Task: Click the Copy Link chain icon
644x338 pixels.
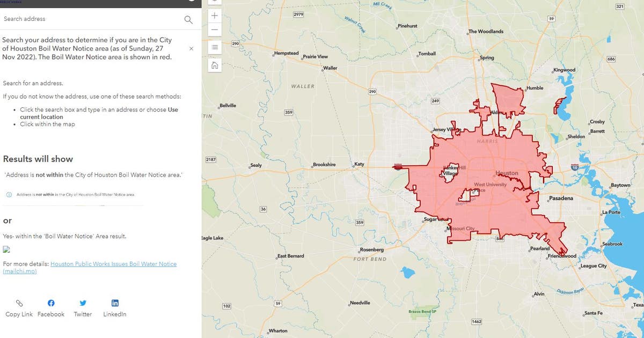Action: 19,303
